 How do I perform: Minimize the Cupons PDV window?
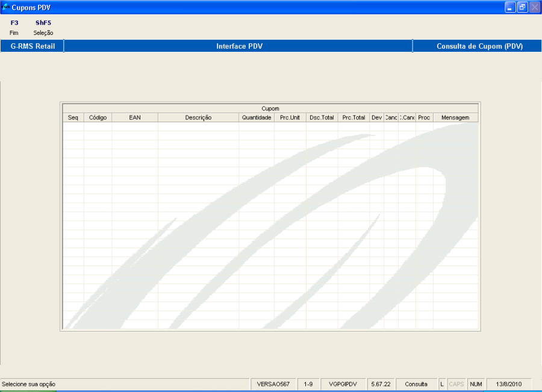[510, 7]
